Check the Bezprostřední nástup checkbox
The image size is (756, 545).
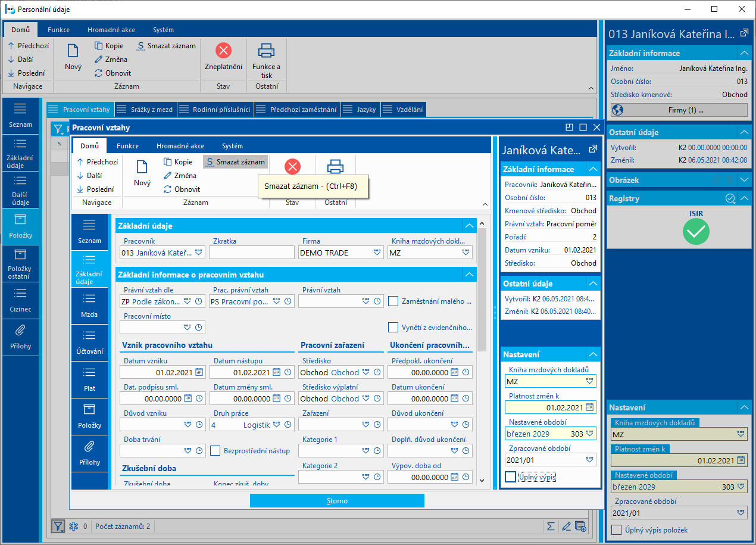coord(215,451)
